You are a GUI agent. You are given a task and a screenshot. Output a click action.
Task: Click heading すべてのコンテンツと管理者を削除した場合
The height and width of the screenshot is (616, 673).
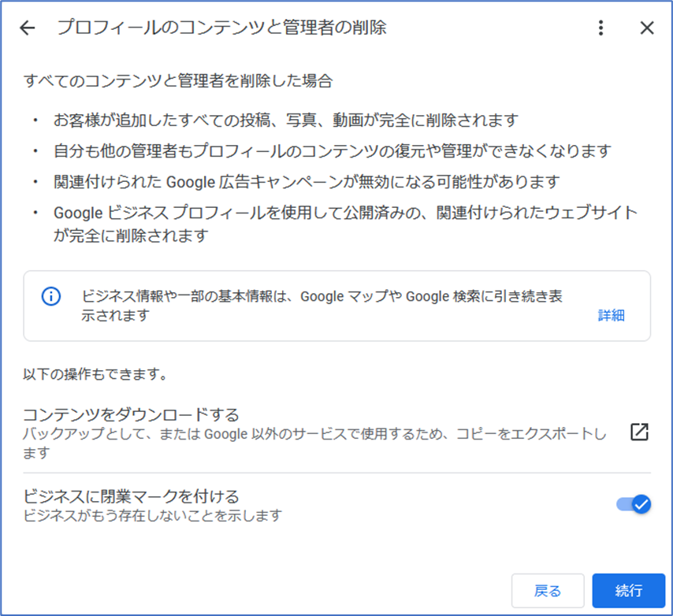coord(178,80)
